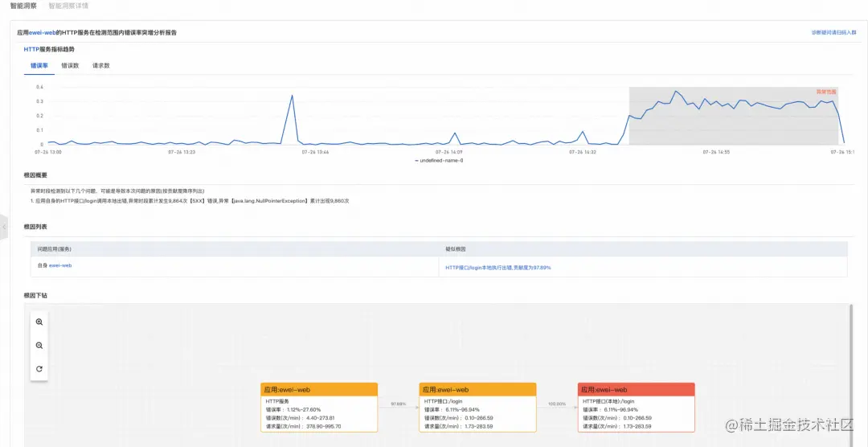This screenshot has width=868, height=447.
Task: Switch to the 请求数 tab
Action: pyautogui.click(x=101, y=65)
